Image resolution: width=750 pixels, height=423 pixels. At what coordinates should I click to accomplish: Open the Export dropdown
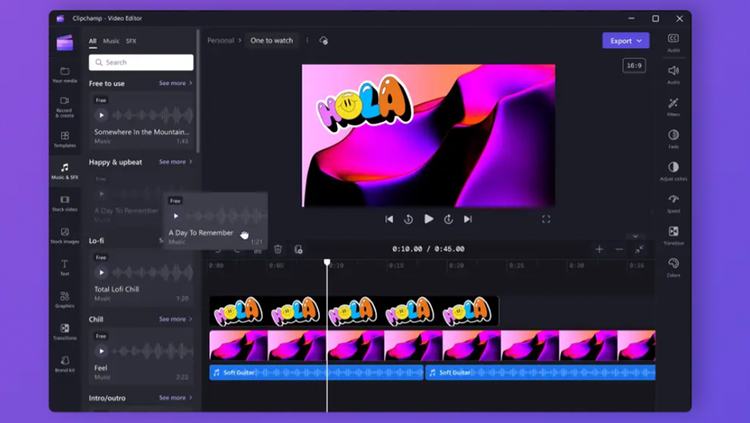(626, 41)
